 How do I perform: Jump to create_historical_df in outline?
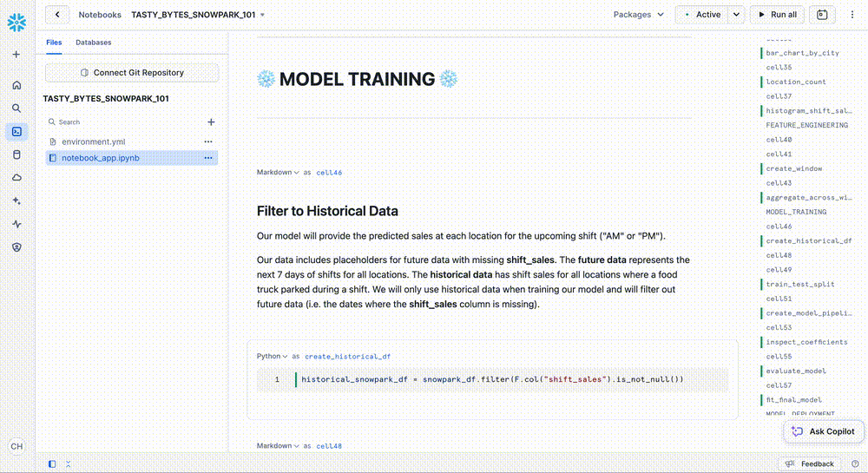click(809, 240)
